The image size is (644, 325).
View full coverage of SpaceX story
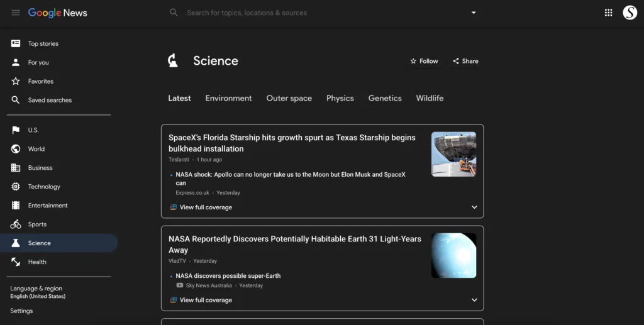tap(206, 207)
